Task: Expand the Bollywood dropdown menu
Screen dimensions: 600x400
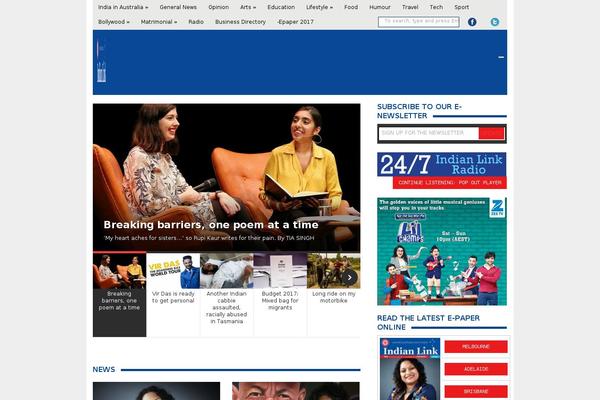Action: (x=114, y=22)
